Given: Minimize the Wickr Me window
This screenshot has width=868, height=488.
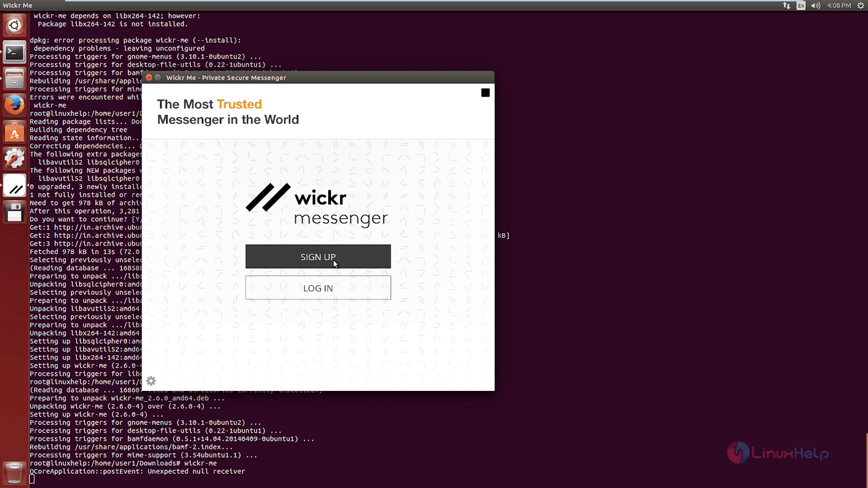Looking at the screenshot, I should (158, 78).
